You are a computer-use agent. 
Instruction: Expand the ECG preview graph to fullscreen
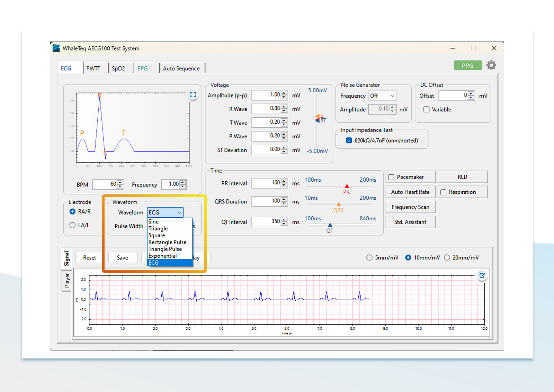[193, 94]
